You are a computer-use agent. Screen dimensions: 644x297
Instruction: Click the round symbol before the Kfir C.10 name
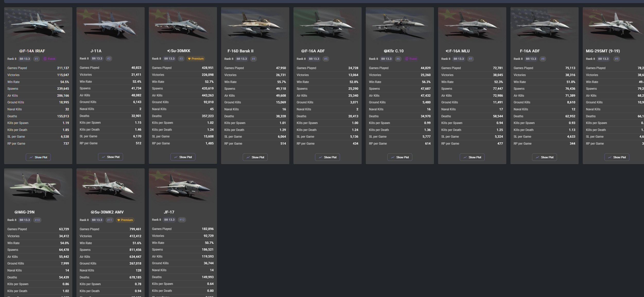tap(386, 51)
